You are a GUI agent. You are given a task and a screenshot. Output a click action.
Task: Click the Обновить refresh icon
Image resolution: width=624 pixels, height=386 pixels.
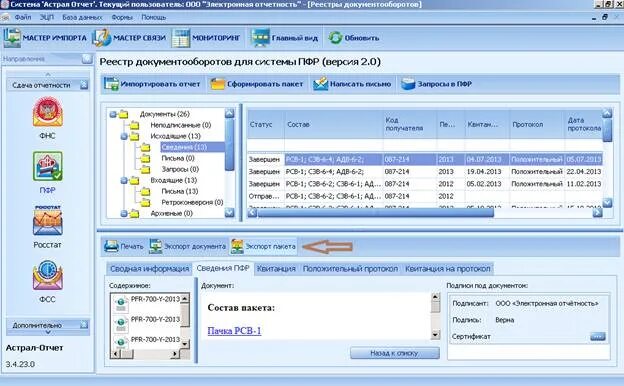point(335,38)
